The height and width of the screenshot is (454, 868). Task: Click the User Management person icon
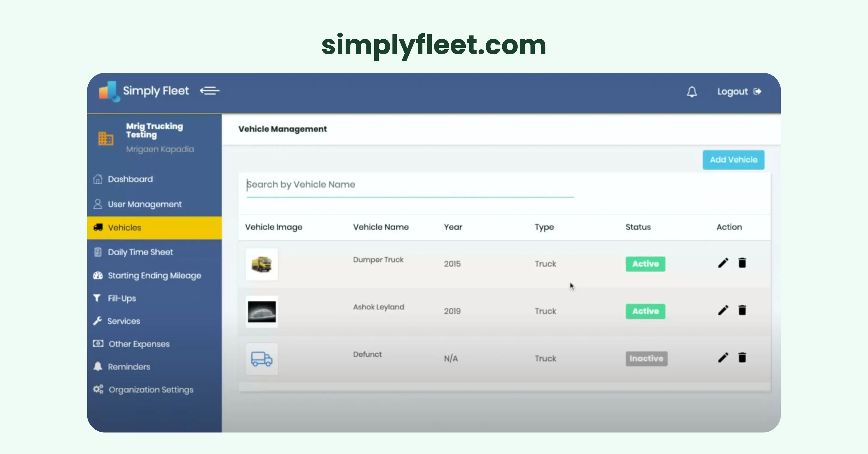coord(98,204)
